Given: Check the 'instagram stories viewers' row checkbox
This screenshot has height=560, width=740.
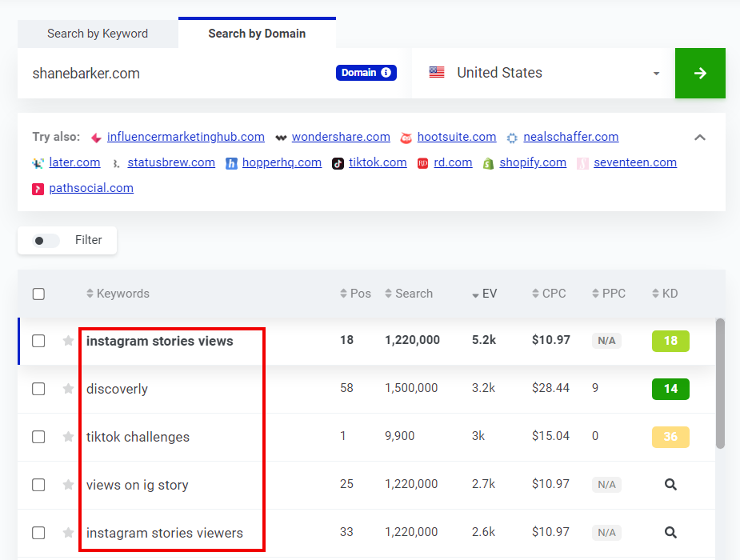Looking at the screenshot, I should click(x=38, y=533).
